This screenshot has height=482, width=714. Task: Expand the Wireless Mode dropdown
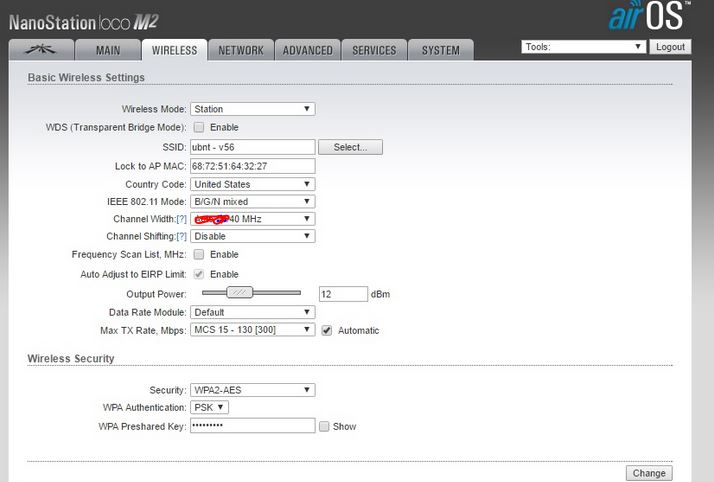pos(253,109)
